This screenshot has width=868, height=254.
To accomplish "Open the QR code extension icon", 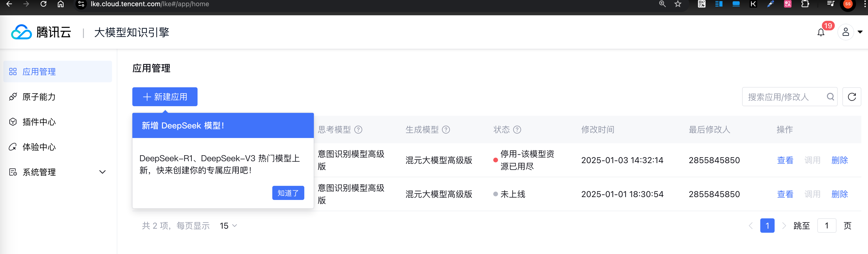I will 702,4.
